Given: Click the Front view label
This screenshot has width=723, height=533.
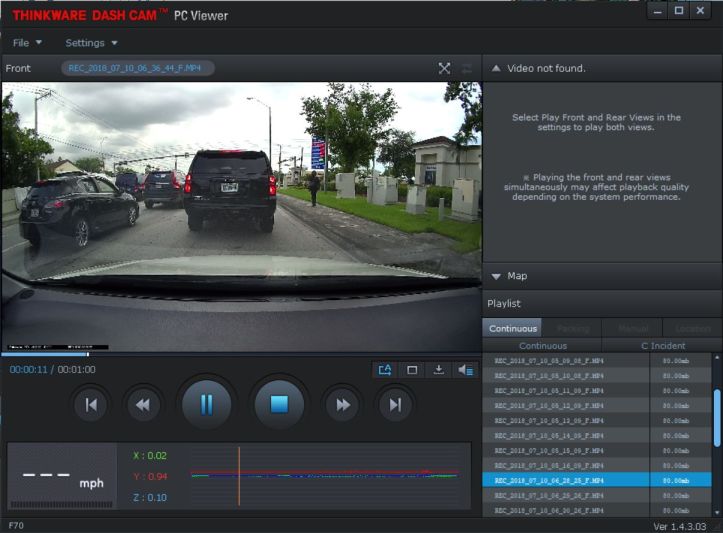Looking at the screenshot, I should pos(18,68).
